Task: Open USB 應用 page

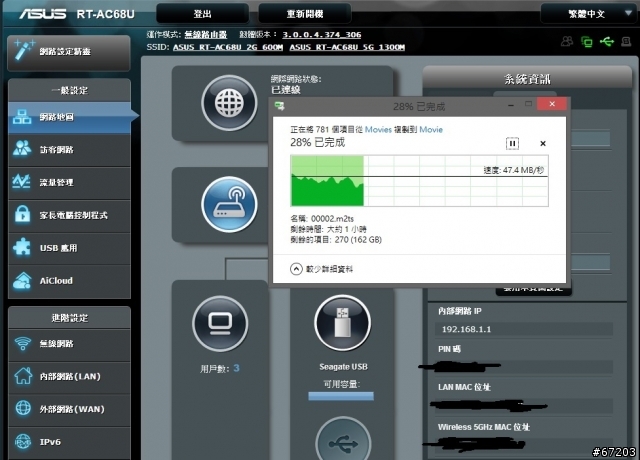Action: [69, 248]
